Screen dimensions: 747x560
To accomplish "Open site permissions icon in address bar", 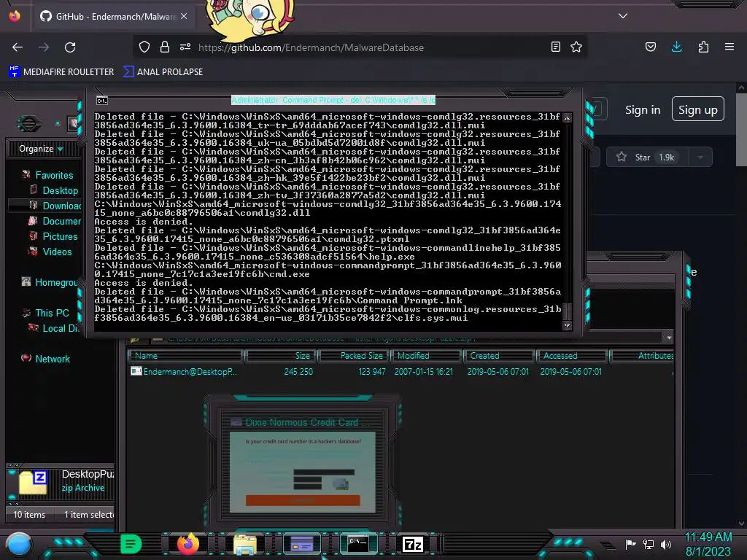I will 185,47.
